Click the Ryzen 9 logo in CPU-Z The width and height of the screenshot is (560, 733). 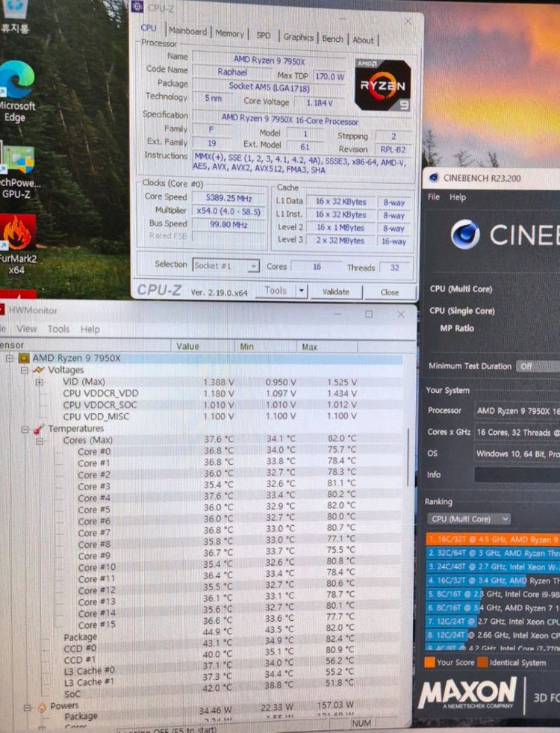383,85
